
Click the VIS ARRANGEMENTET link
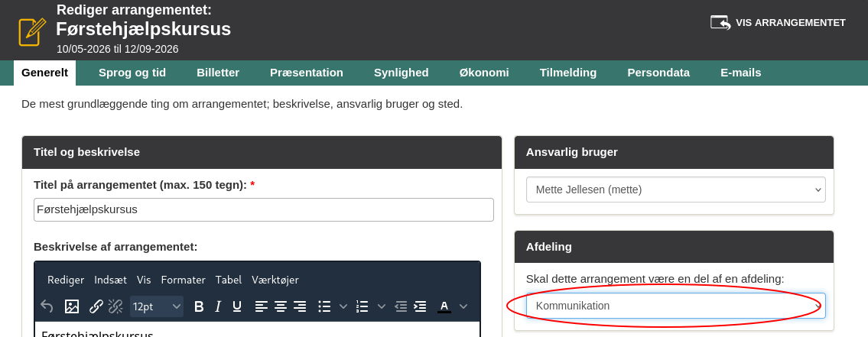tap(779, 22)
